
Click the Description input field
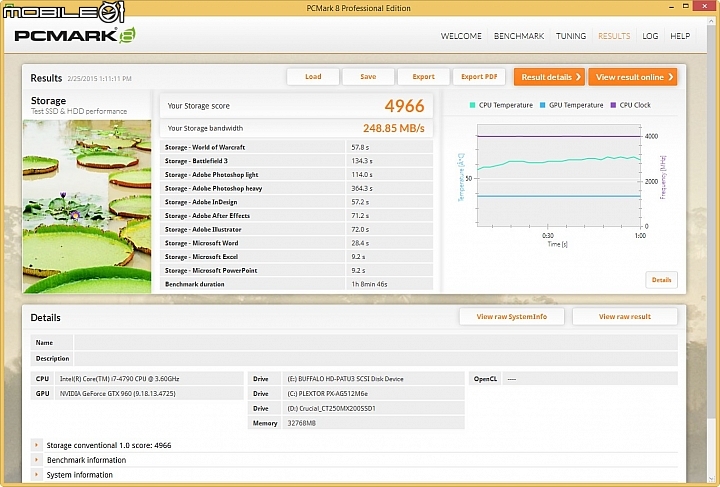coord(376,358)
